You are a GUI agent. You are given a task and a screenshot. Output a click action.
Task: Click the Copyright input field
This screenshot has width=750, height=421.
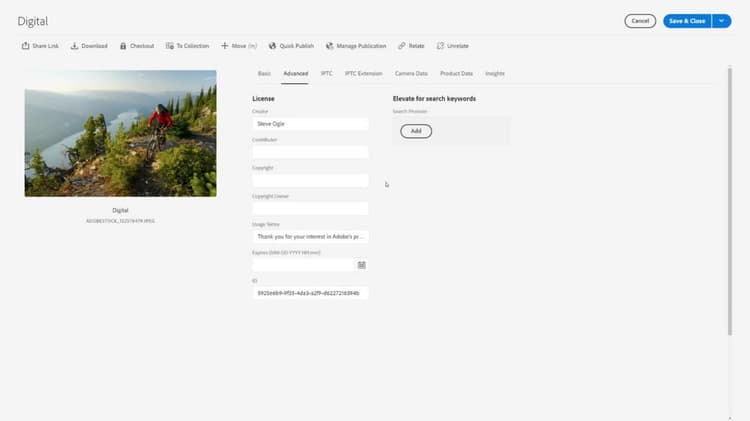[310, 180]
